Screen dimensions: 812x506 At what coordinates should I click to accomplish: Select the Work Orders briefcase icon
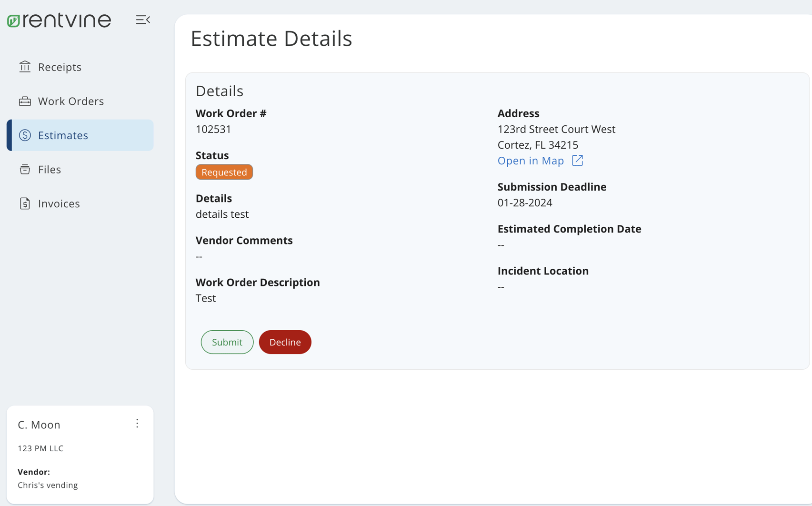[24, 101]
